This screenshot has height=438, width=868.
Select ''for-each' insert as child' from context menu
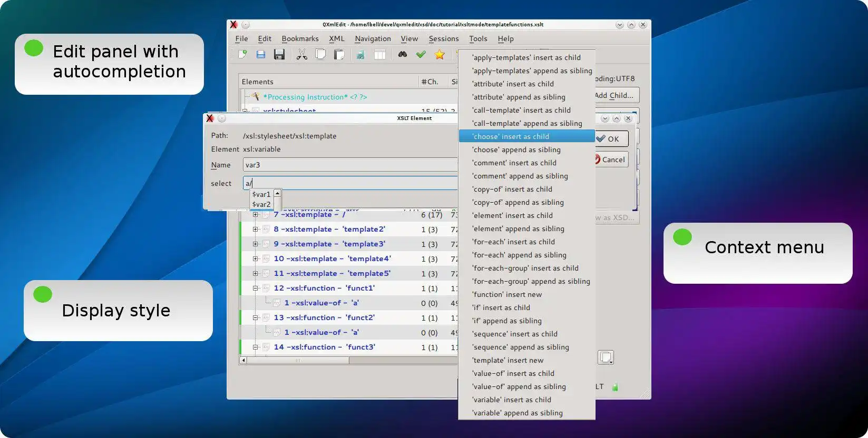click(x=513, y=242)
